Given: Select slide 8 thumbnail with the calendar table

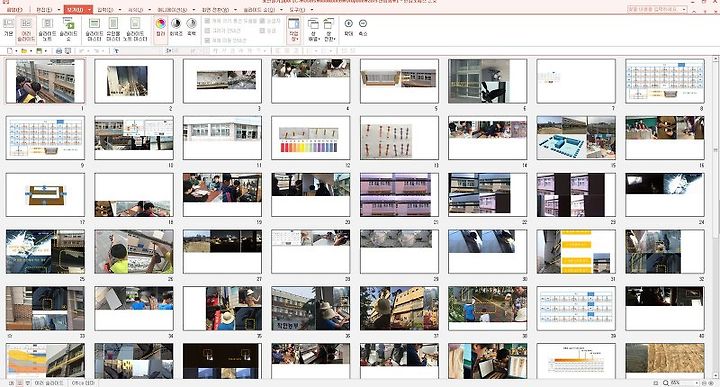Looking at the screenshot, I should 664,81.
